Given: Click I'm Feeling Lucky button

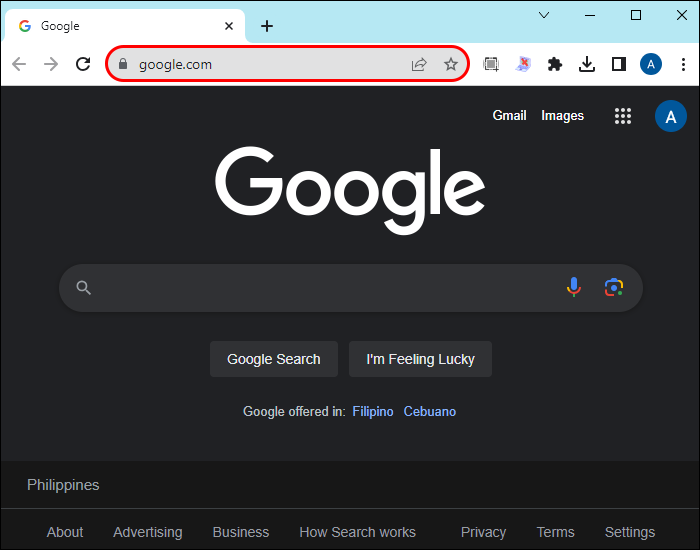Looking at the screenshot, I should coord(420,359).
